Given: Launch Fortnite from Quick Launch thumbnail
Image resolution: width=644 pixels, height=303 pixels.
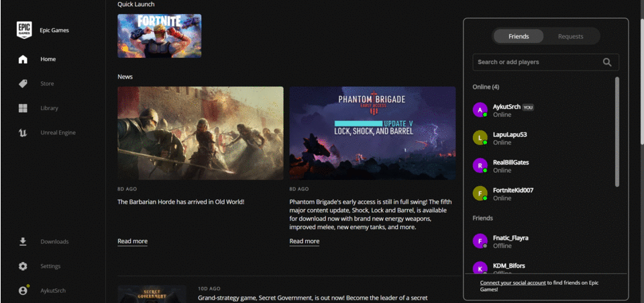Looking at the screenshot, I should [160, 36].
